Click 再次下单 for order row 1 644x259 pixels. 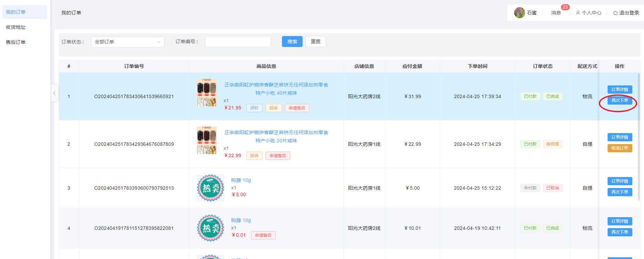620,101
